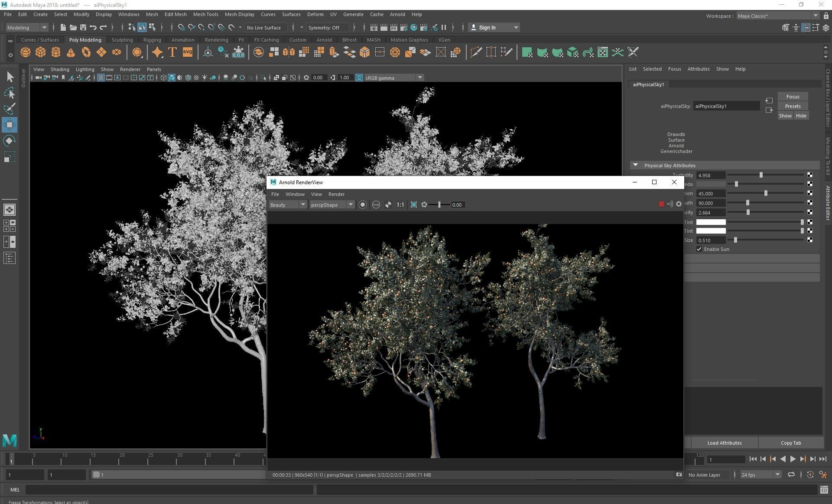This screenshot has width=832, height=504.
Task: Select the arrow Select tool
Action: point(10,77)
